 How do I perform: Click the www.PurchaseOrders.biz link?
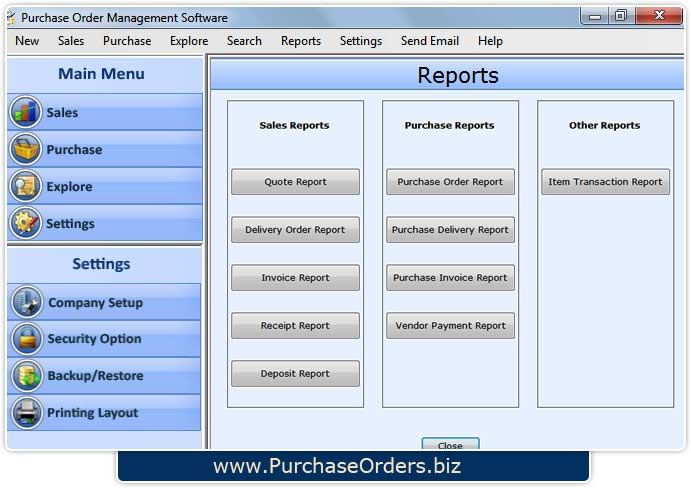tap(337, 466)
